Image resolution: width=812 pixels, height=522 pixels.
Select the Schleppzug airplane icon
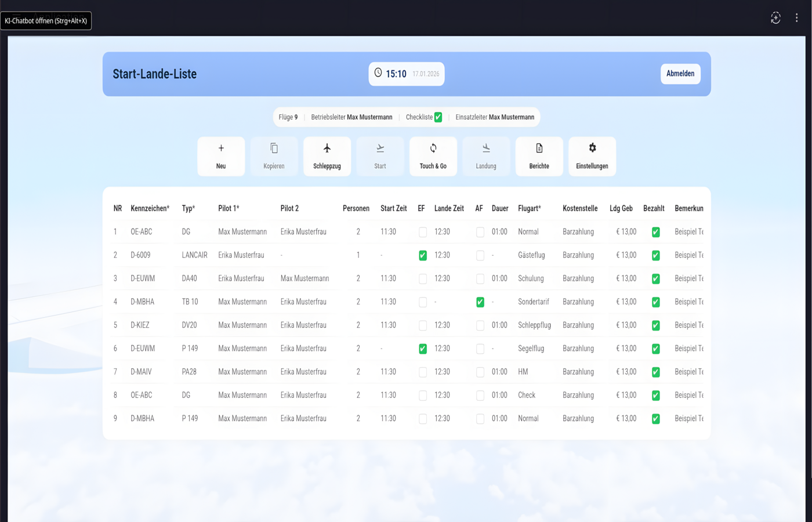pyautogui.click(x=327, y=148)
